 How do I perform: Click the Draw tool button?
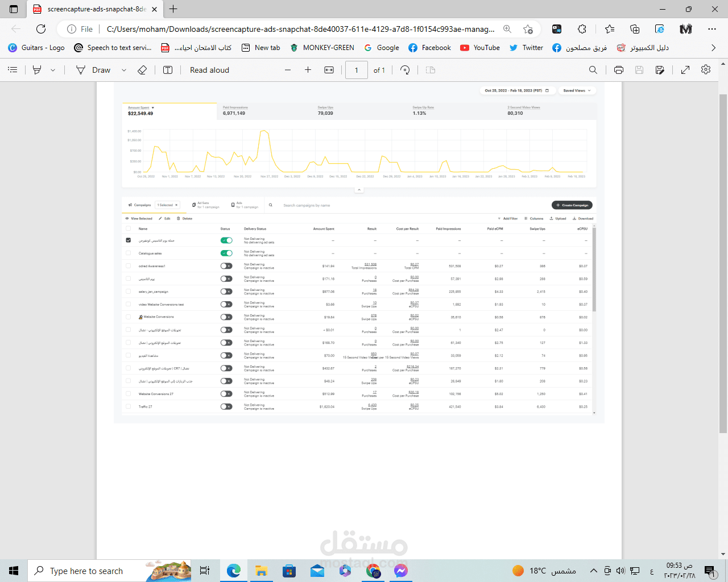pyautogui.click(x=94, y=70)
